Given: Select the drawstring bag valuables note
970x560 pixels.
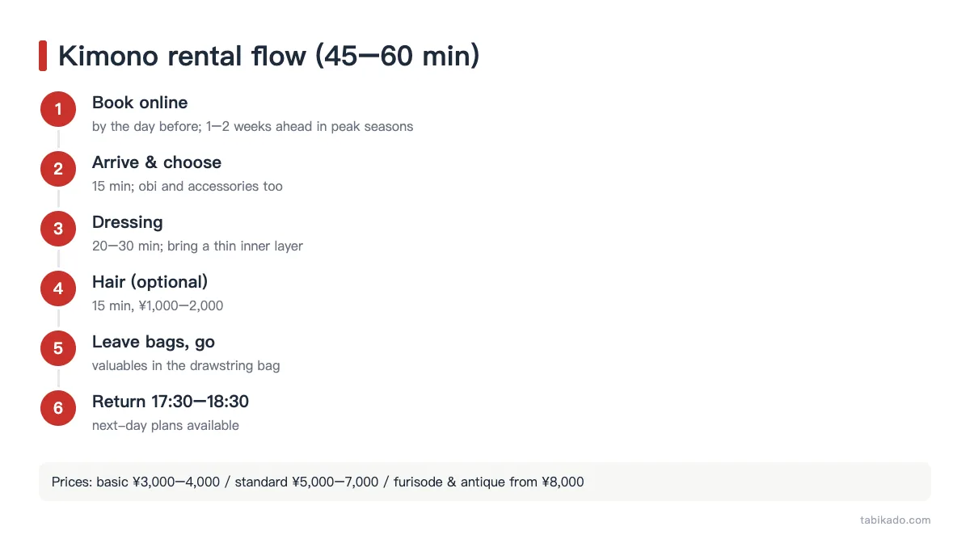Looking at the screenshot, I should pyautogui.click(x=186, y=366).
